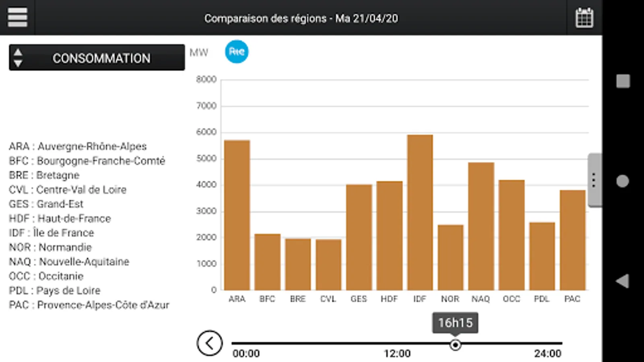
Task: Select the BFC bar in chart
Action: (x=268, y=262)
